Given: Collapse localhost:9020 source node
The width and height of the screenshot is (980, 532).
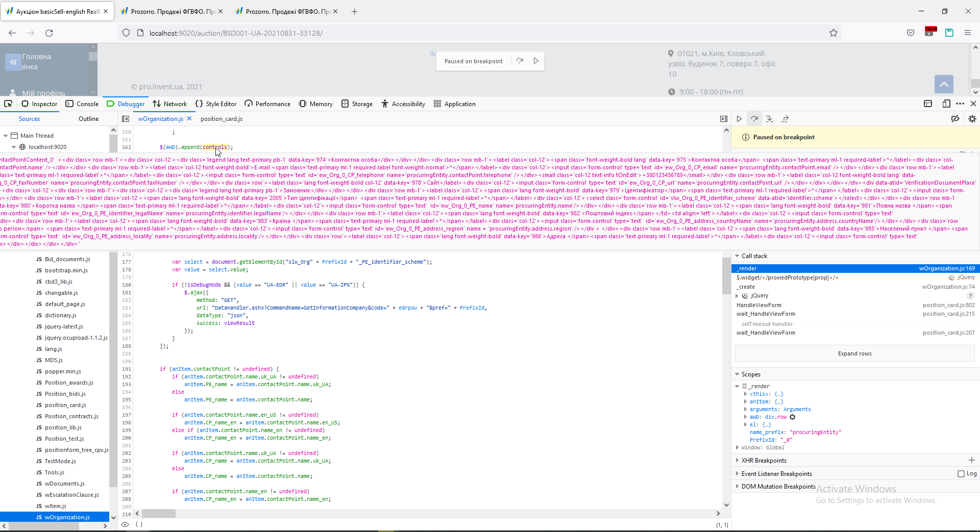Looking at the screenshot, I should (x=14, y=147).
